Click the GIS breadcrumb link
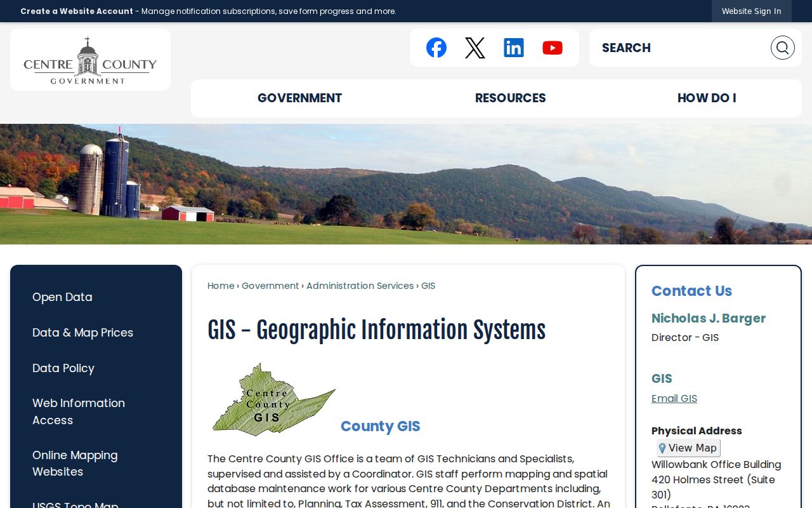This screenshot has height=508, width=812. click(428, 286)
